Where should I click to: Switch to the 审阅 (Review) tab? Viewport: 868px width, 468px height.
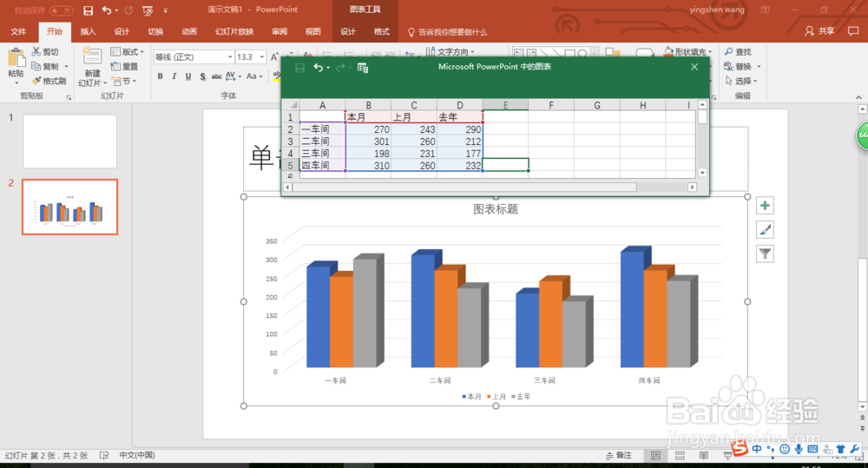click(x=279, y=31)
